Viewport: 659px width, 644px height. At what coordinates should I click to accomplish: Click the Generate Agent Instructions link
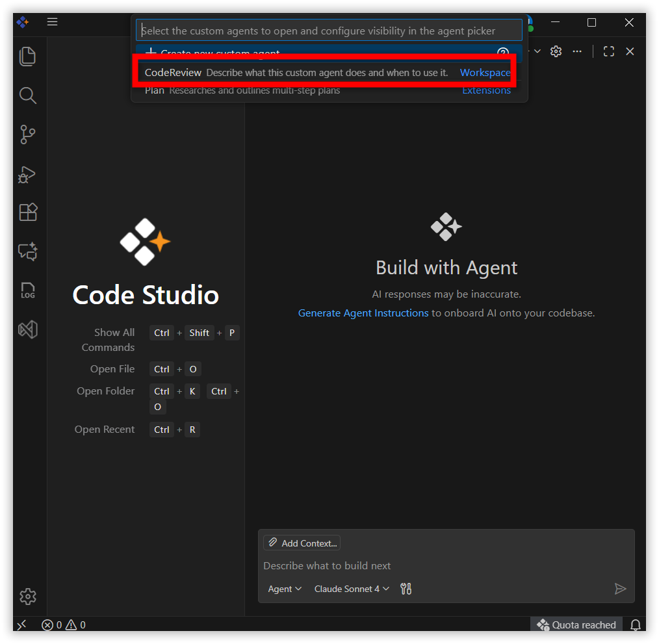tap(363, 313)
